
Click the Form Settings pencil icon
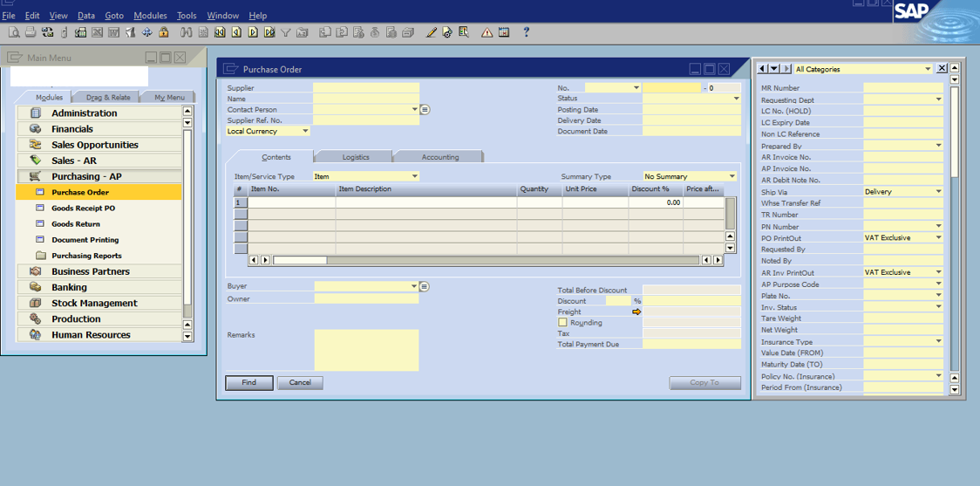pyautogui.click(x=432, y=32)
